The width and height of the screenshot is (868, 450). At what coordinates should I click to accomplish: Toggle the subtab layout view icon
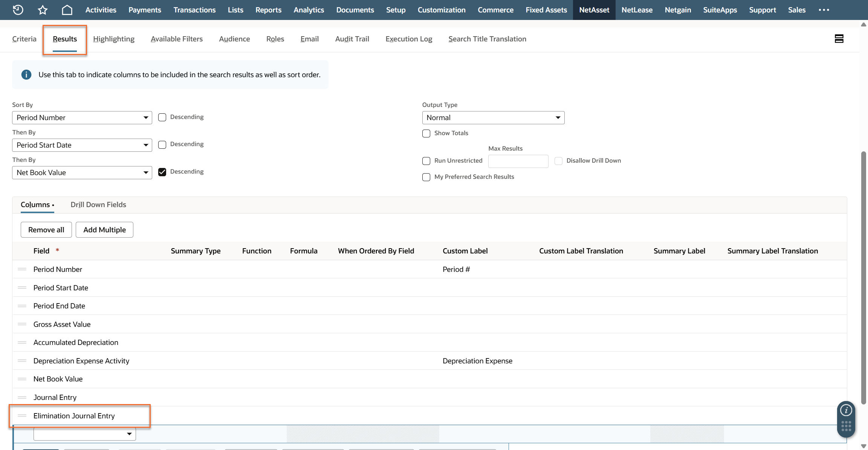point(839,39)
